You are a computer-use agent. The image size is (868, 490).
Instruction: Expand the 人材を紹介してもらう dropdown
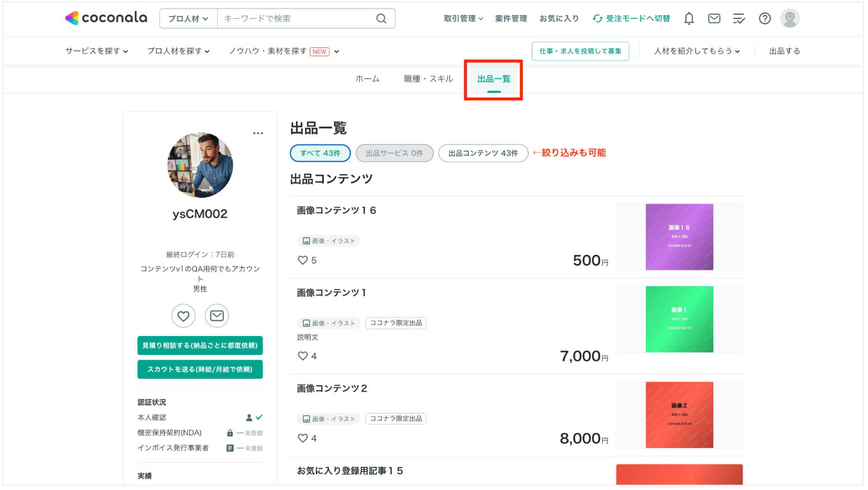697,51
